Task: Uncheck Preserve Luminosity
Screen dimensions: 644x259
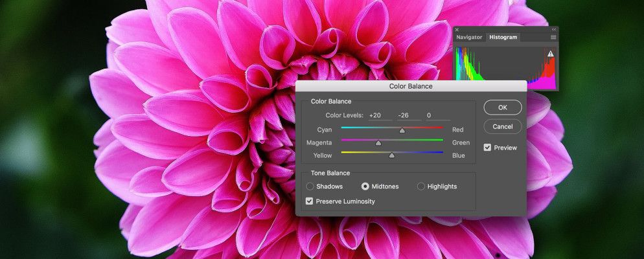Action: pos(309,201)
